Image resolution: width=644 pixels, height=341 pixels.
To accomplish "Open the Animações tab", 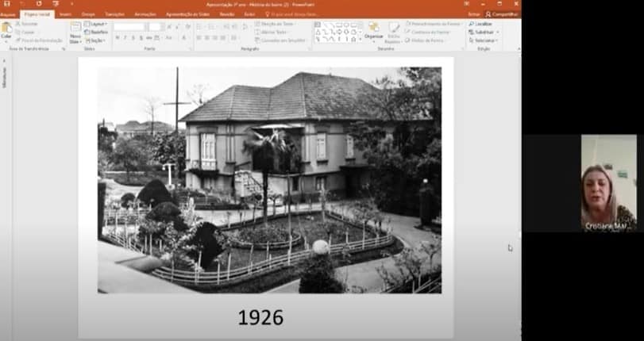I will (x=145, y=14).
